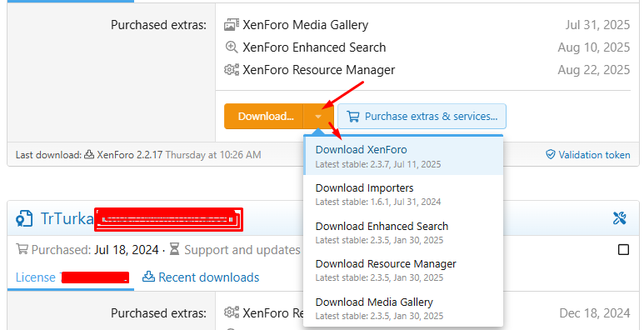Tick the TrTurka license checkbox
Screen dimensions: 644x330
click(623, 249)
